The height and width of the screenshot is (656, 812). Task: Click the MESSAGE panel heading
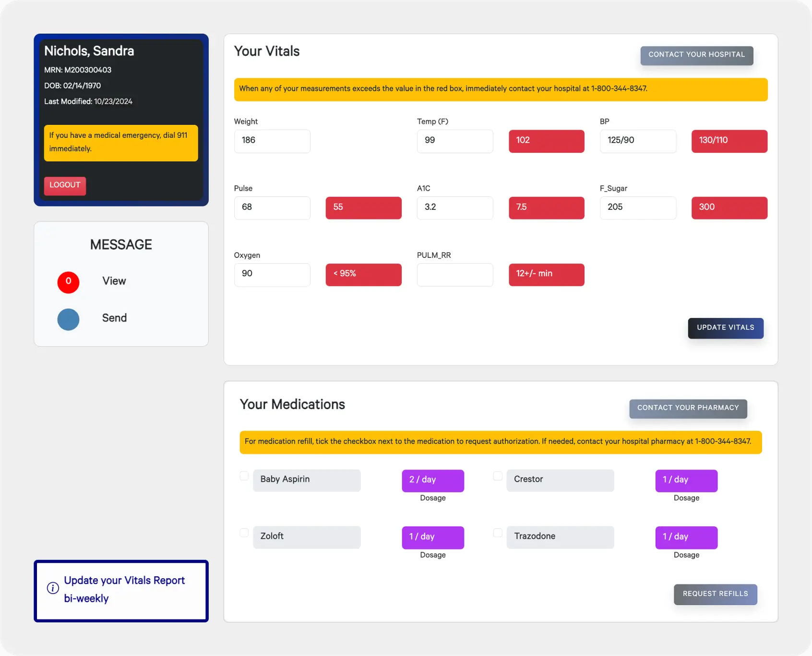click(121, 244)
